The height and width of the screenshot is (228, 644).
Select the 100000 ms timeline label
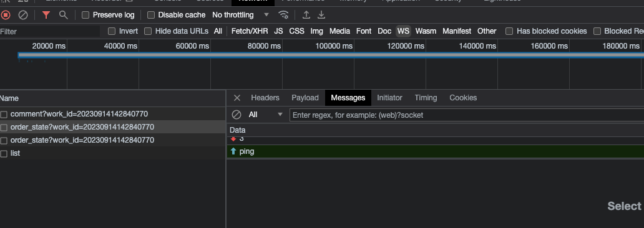pos(334,46)
